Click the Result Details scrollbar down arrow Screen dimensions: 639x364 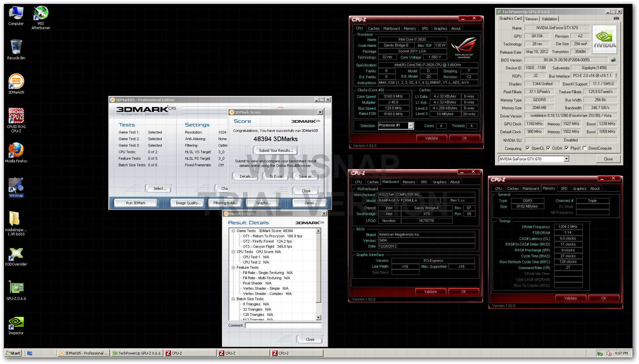[319, 318]
